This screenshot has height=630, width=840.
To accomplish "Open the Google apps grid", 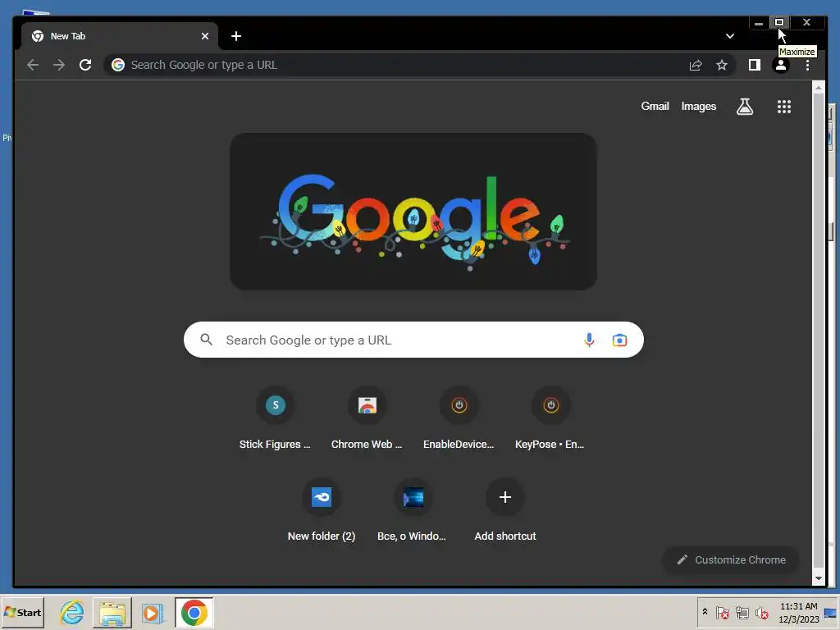I will coord(783,107).
